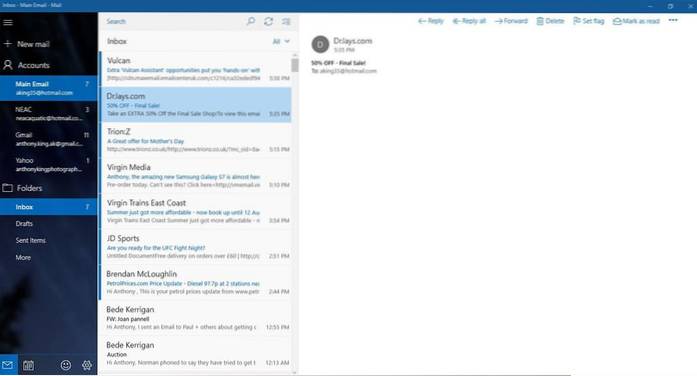The height and width of the screenshot is (376, 697).
Task: Open the Accounts person icon
Action: tap(8, 65)
